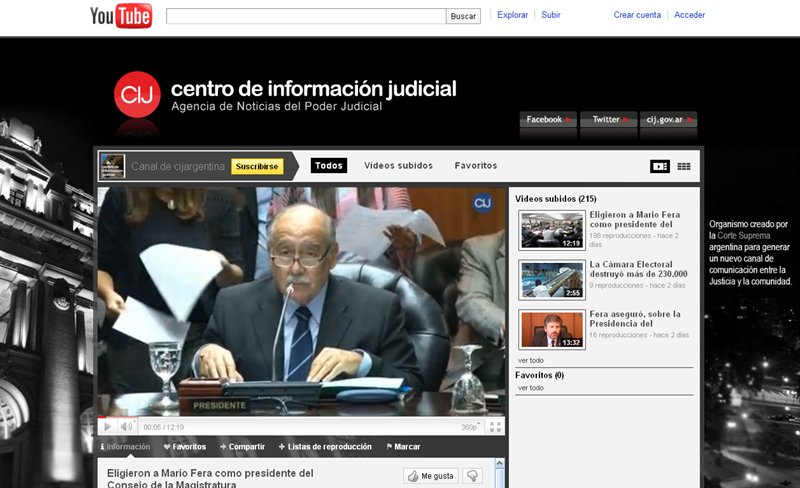Click the Acceder sign-in link
The image size is (800, 488).
coord(689,15)
